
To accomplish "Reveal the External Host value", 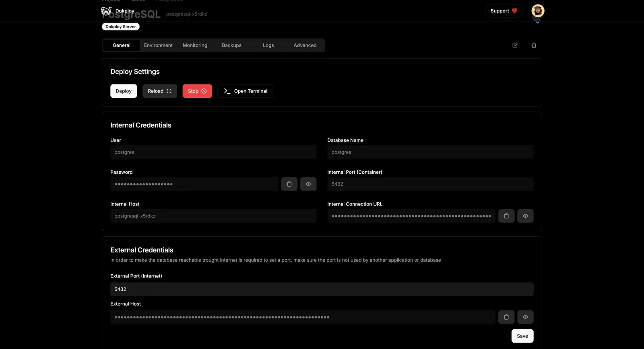I will pos(525,317).
